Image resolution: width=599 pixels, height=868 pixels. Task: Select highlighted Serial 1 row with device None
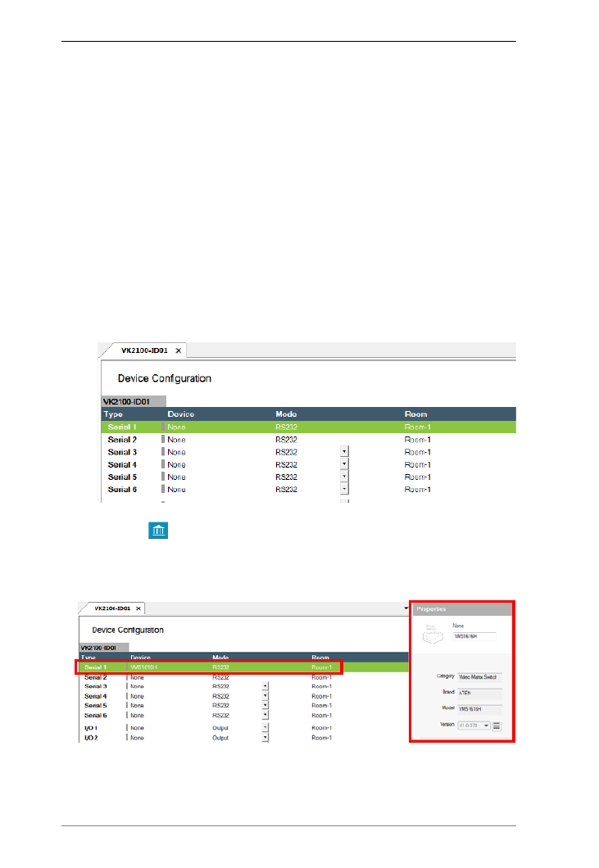tap(309, 427)
